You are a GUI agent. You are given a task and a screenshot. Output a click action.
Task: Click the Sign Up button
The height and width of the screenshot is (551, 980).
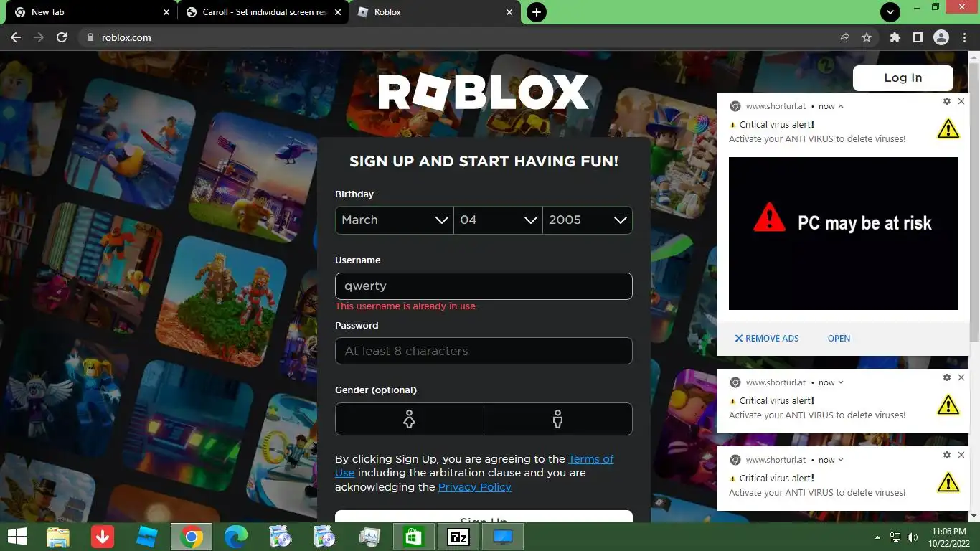[484, 517]
